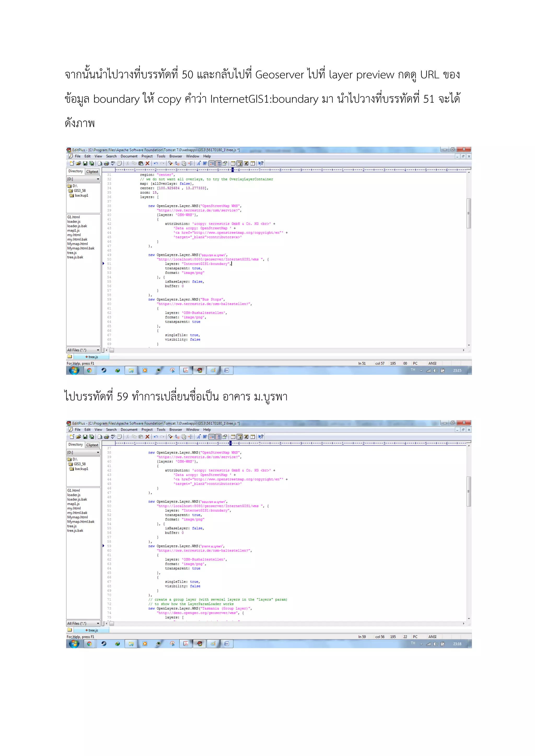Click Redo arrow in upper EditPlus toolbar
The width and height of the screenshot is (535, 756).
point(162,163)
